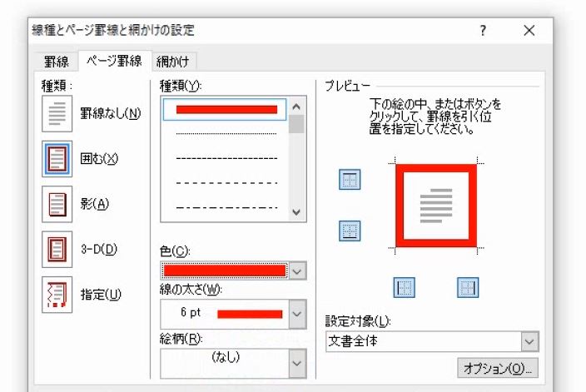586x392 pixels.
Task: Select the 罫線なし (no border) setting icon
Action: pyautogui.click(x=57, y=113)
